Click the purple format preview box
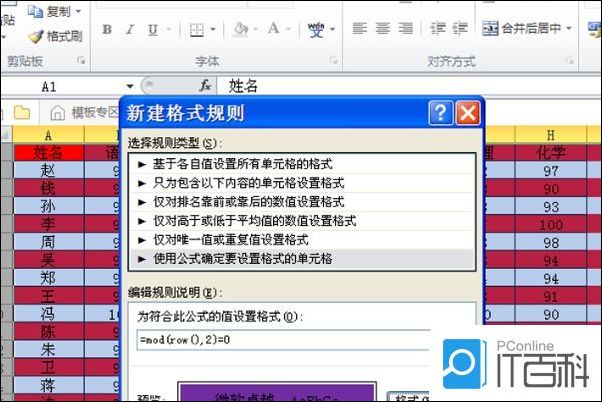This screenshot has width=602, height=402. [x=276, y=392]
